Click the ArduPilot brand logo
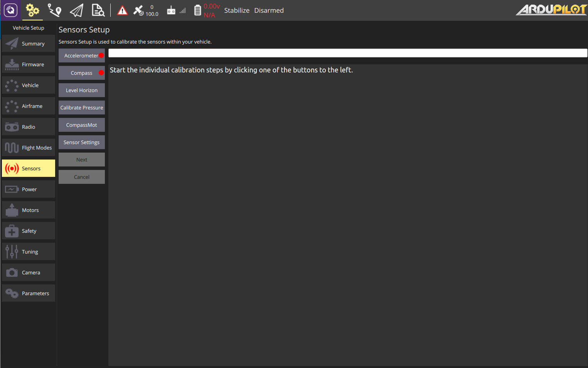Viewport: 588px width, 368px height. pyautogui.click(x=551, y=10)
